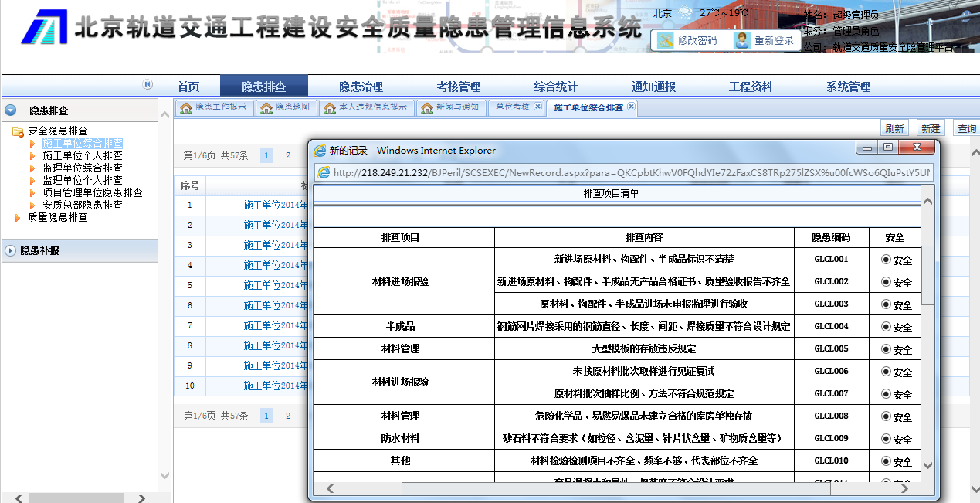Switch to the 本人违规信息提示 tab
The image size is (980, 503).
pos(365,107)
